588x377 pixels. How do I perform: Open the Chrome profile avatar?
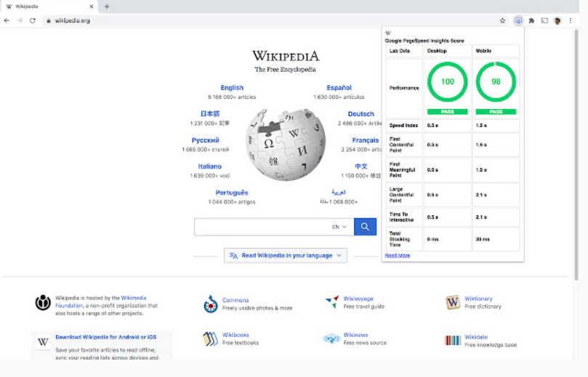tap(557, 20)
